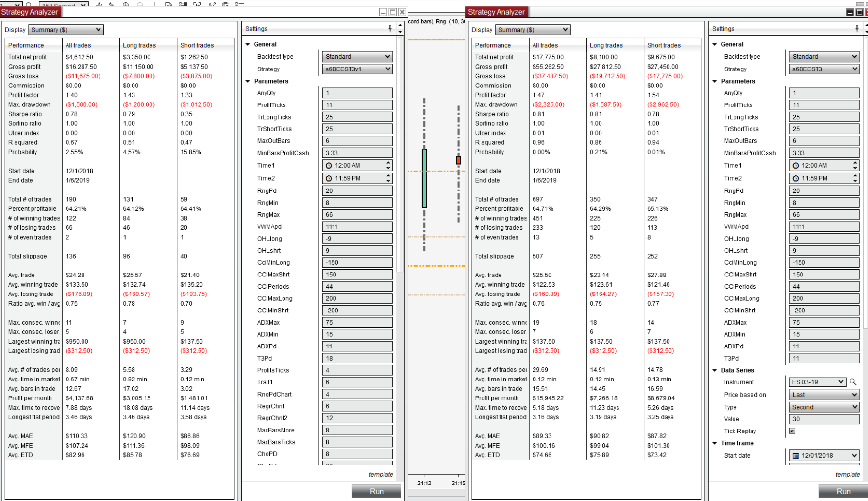The image size is (868, 501).
Task: Open left Strategy dropdown a6BEEST3v1
Action: pyautogui.click(x=357, y=69)
